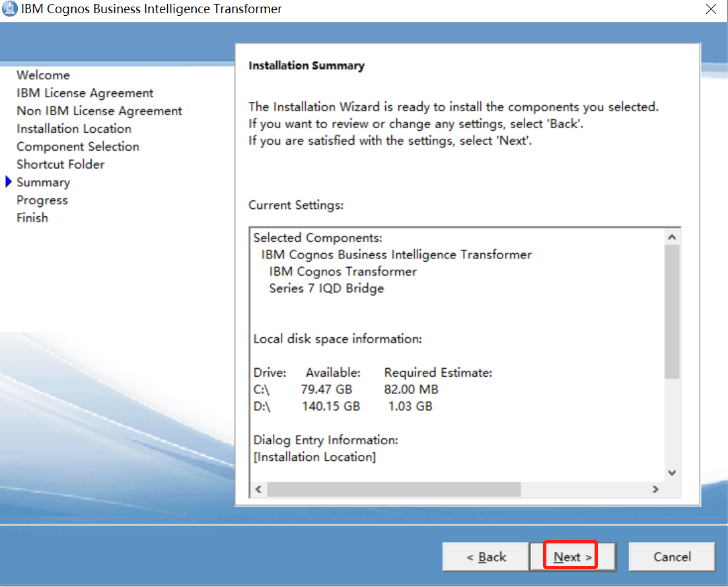The image size is (728, 587).
Task: Click the Current Settings label
Action: point(296,206)
